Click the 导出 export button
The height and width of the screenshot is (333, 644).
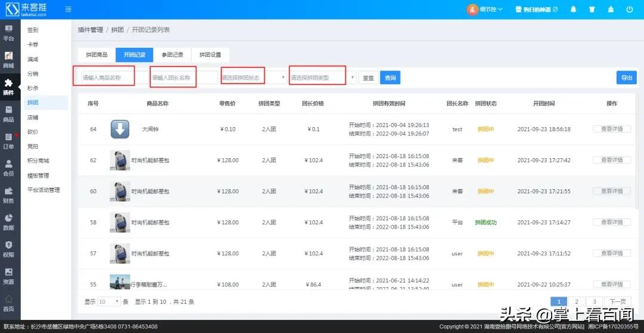pyautogui.click(x=626, y=78)
